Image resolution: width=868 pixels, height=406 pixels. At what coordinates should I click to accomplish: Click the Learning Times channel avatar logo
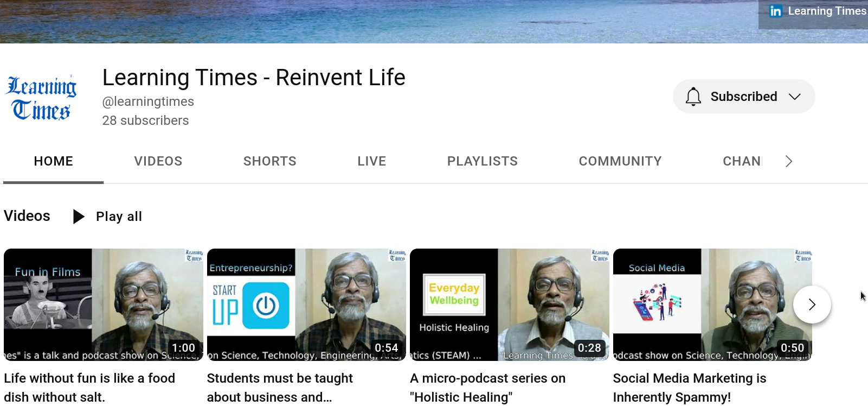(41, 97)
